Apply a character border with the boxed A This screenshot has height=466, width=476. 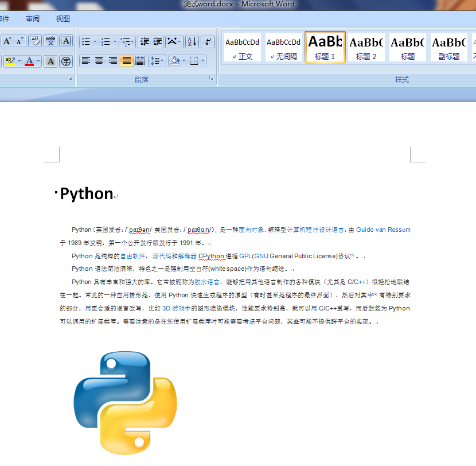click(x=66, y=41)
